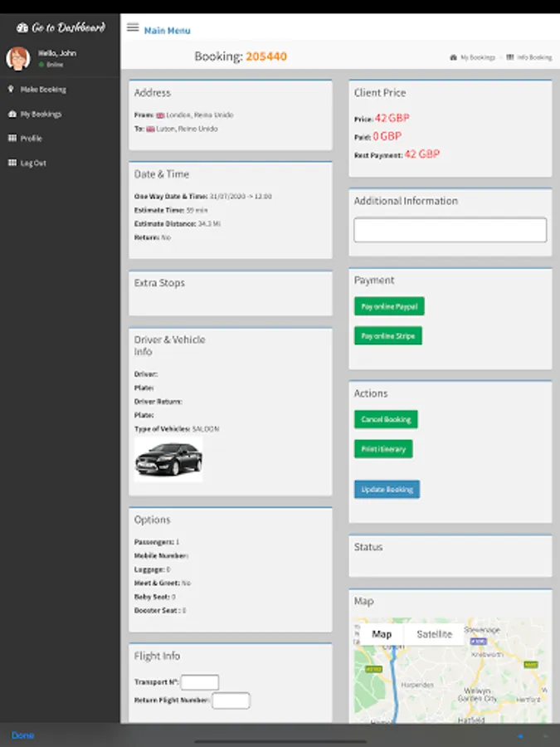Click Pay online Stripe button
Screen dimensions: 560x747
387,336
